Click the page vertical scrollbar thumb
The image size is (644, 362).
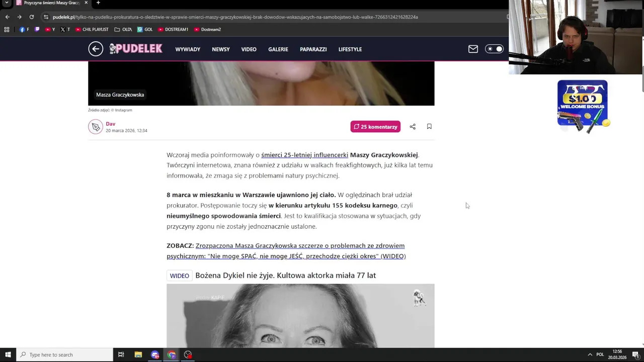(x=642, y=78)
